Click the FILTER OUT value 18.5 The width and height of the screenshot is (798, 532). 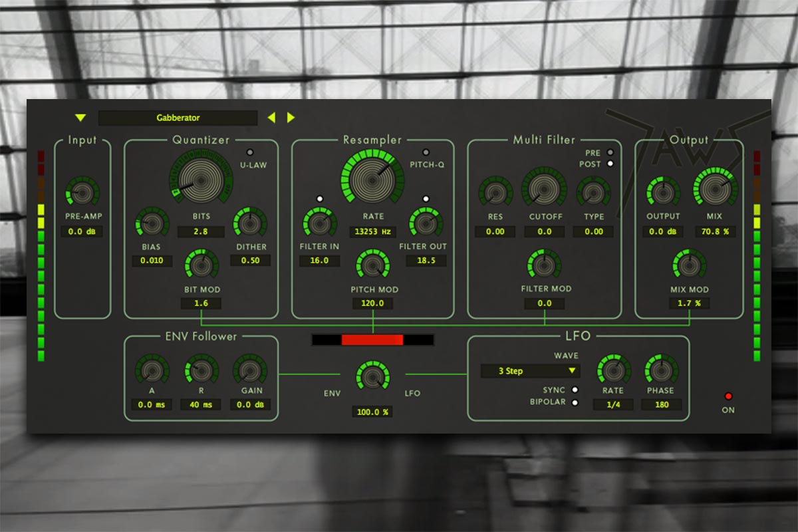[x=426, y=261]
